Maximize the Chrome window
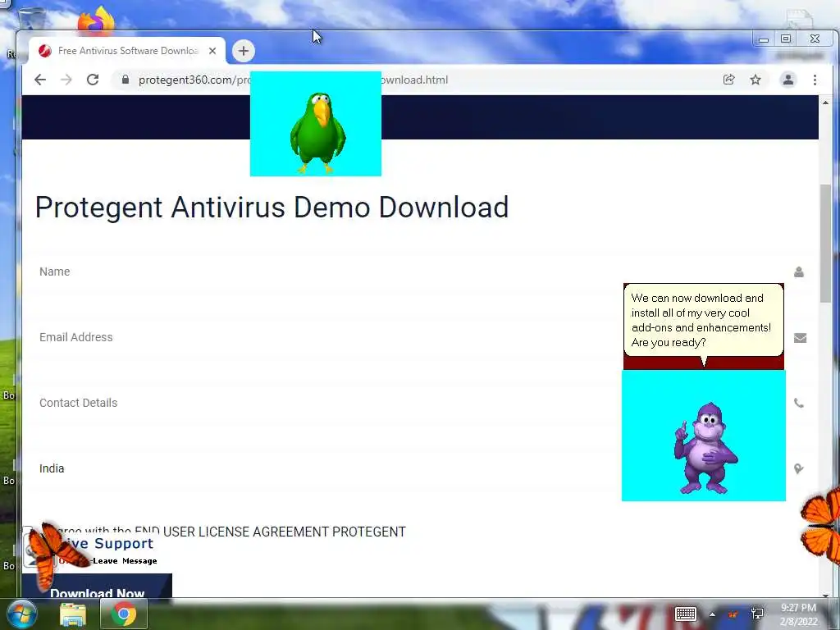The width and height of the screenshot is (840, 630). pyautogui.click(x=786, y=39)
